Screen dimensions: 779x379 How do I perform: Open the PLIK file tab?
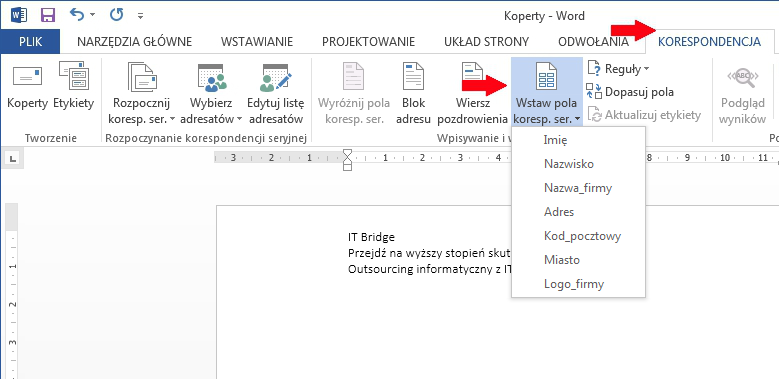click(30, 42)
